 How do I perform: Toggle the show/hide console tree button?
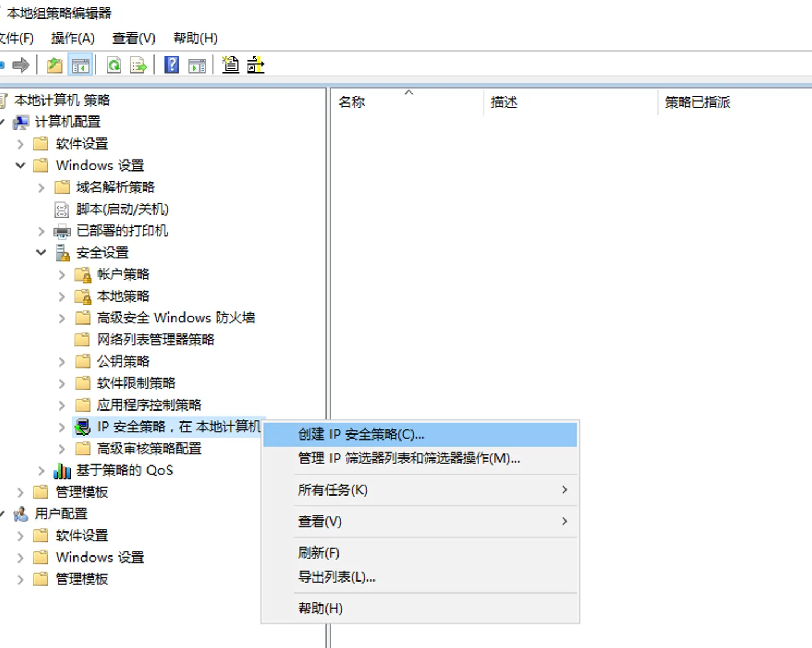pos(81,65)
